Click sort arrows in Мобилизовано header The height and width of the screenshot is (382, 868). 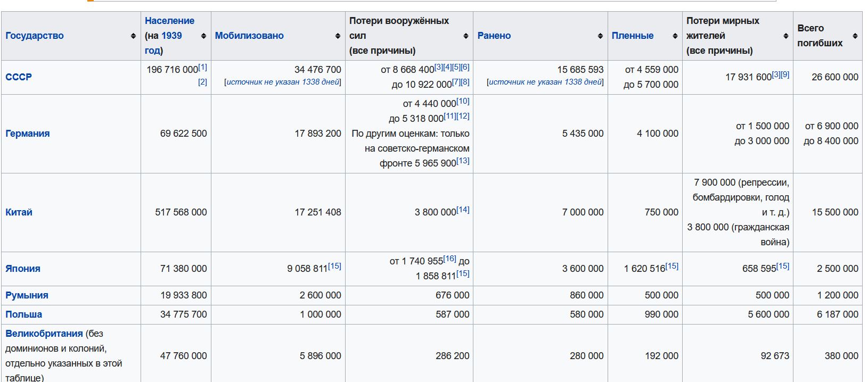point(338,36)
